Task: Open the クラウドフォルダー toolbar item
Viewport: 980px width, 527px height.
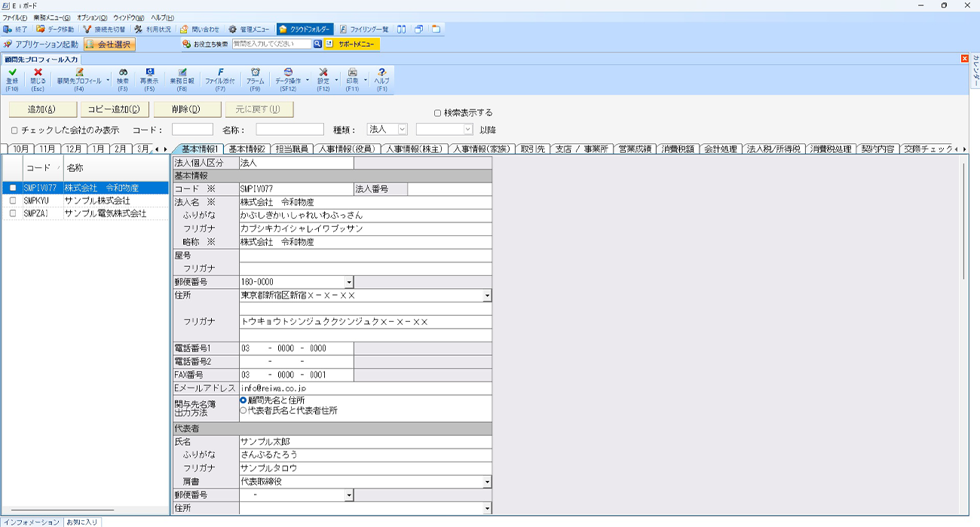Action: 305,29
